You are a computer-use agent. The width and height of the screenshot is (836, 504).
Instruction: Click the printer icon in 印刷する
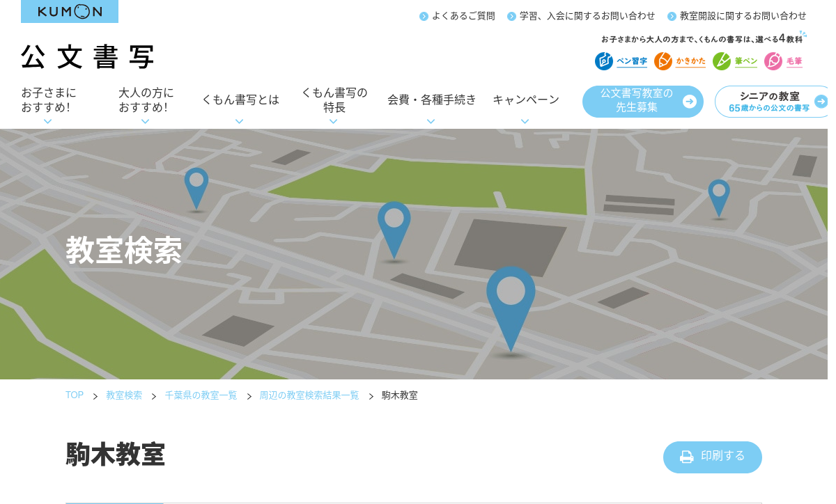[x=687, y=457]
